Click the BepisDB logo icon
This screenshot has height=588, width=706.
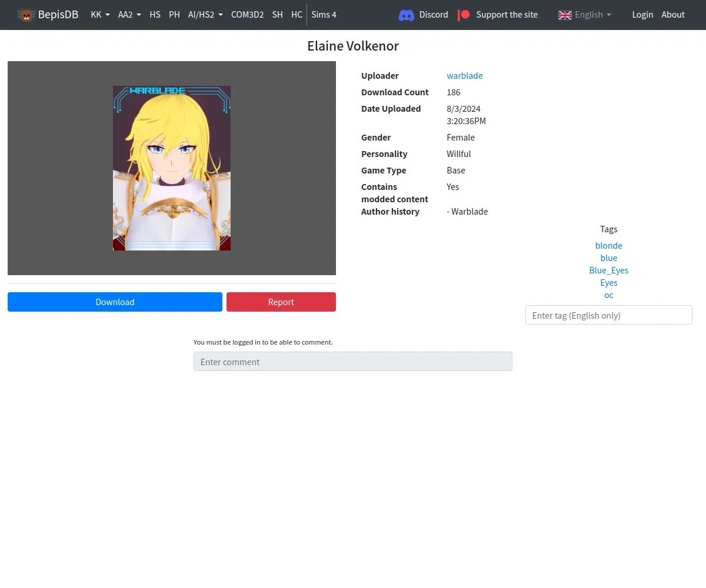[x=26, y=15]
